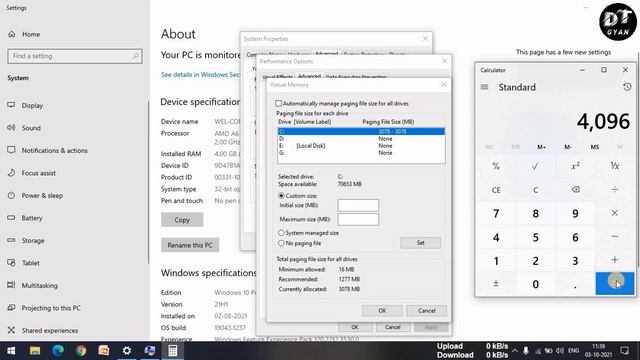
Task: Click the multiply key in Calculator
Action: 615,213
